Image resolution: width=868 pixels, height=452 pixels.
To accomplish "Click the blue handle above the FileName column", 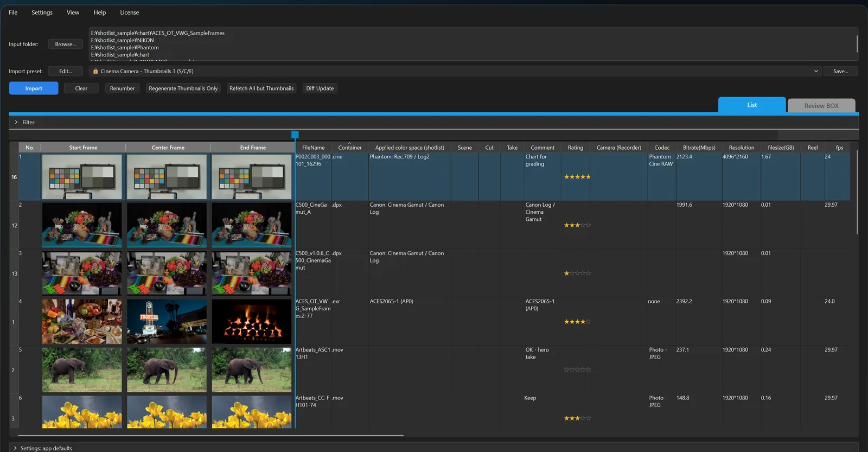I will [x=295, y=135].
